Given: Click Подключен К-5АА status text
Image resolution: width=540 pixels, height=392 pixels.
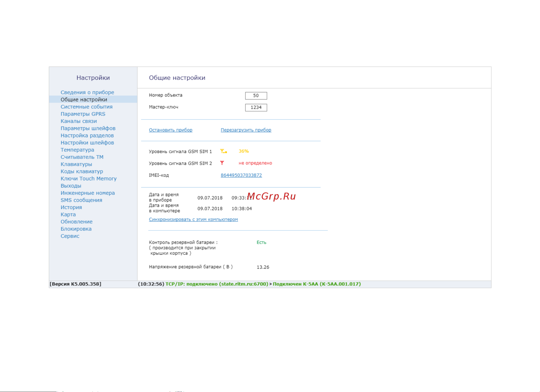Looking at the screenshot, I should click(317, 284).
